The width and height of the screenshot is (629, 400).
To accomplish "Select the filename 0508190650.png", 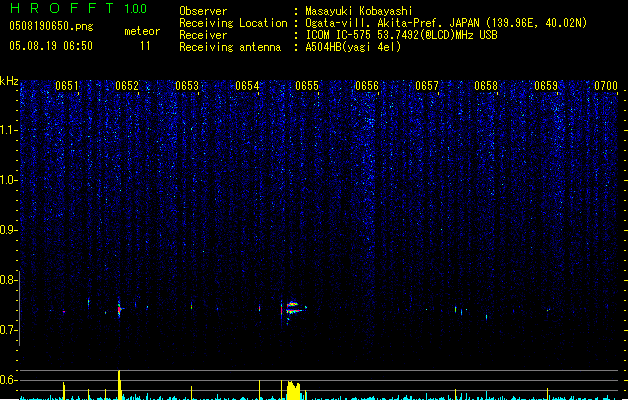I will pyautogui.click(x=51, y=26).
